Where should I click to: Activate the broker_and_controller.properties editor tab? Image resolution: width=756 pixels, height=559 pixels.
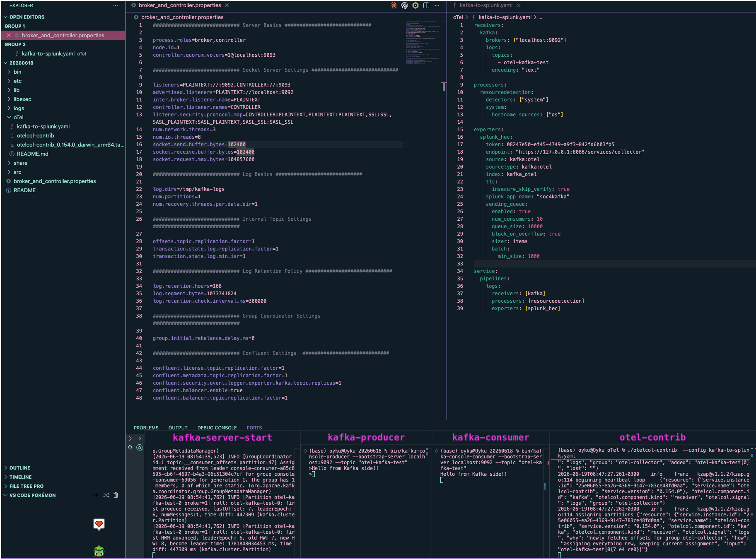pyautogui.click(x=180, y=5)
